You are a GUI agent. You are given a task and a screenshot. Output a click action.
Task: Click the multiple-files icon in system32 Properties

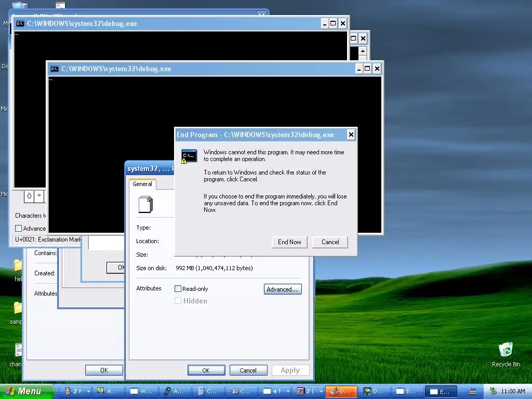[x=146, y=204]
